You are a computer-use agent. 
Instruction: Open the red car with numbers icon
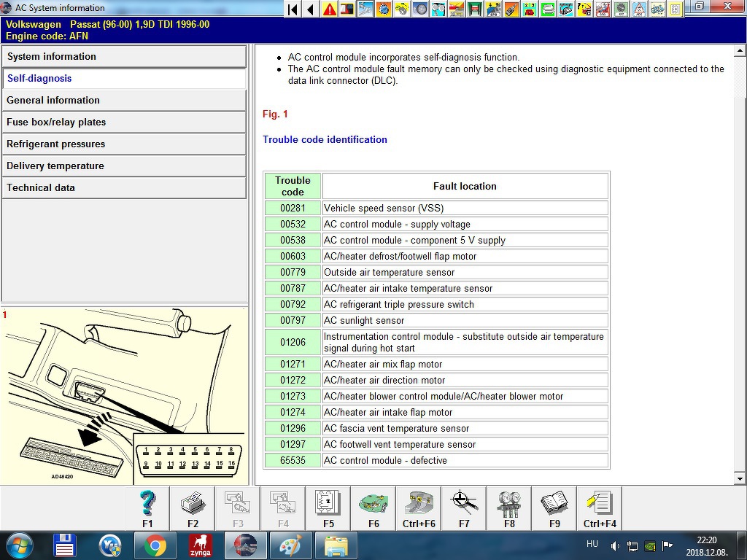click(530, 9)
